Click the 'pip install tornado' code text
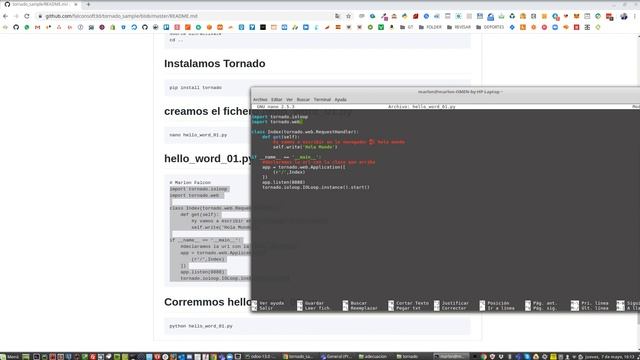Viewport: 640px width, 360px height. click(x=196, y=87)
